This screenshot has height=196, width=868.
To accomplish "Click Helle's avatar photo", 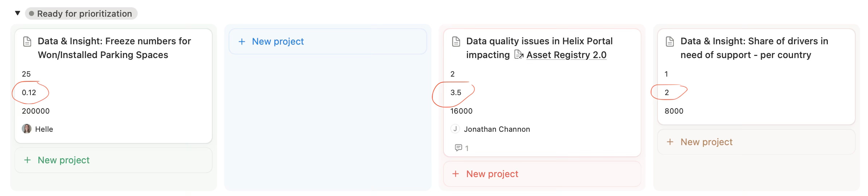I will tap(26, 129).
